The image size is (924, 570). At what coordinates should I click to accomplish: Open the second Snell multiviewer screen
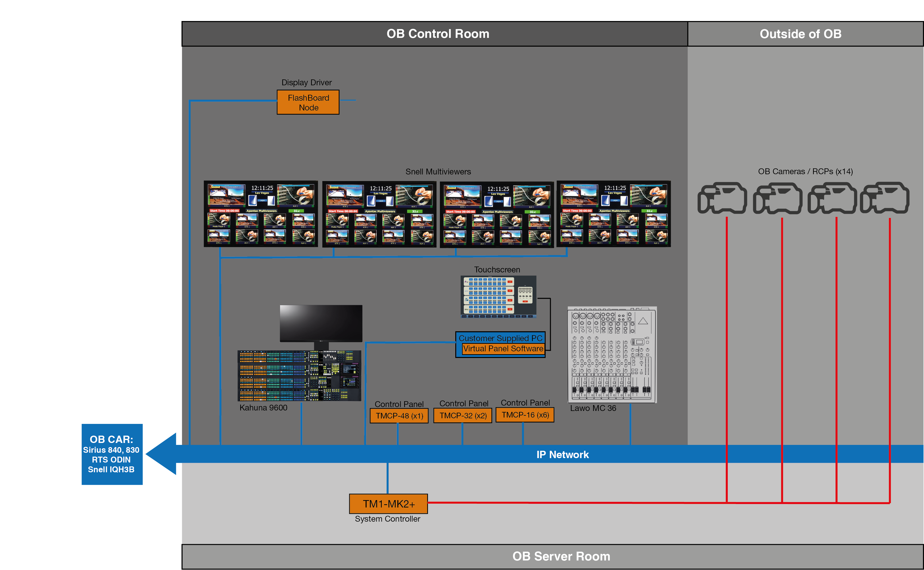(x=379, y=214)
